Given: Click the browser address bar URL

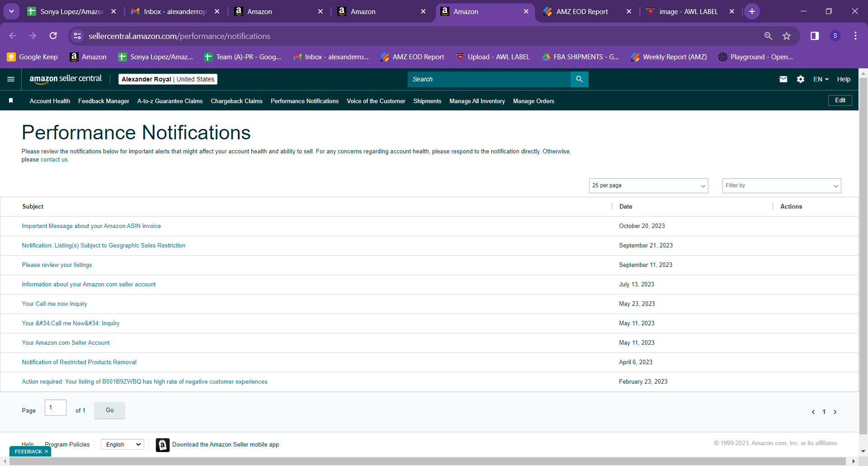Looking at the screenshot, I should [x=179, y=36].
